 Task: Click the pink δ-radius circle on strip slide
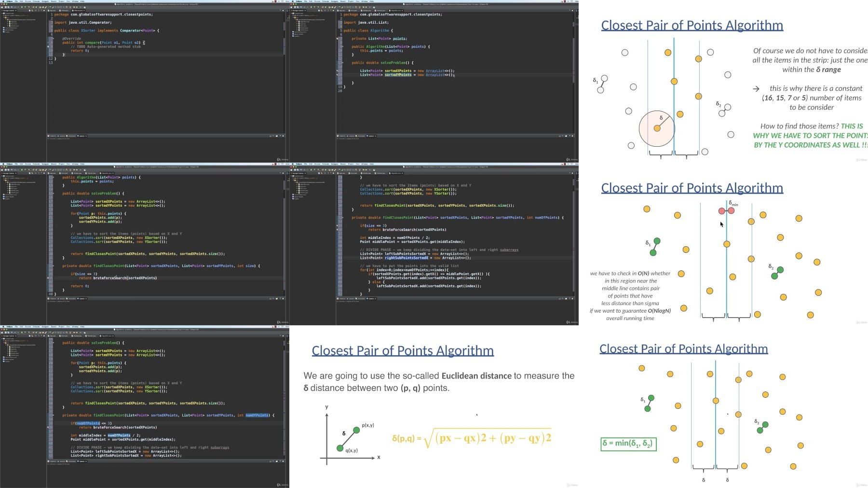(656, 129)
